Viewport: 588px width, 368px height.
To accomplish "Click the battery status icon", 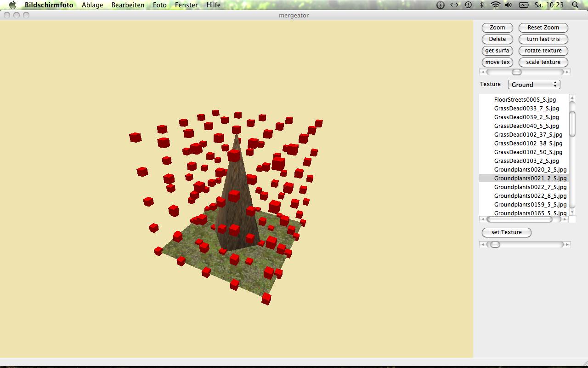I will click(524, 5).
